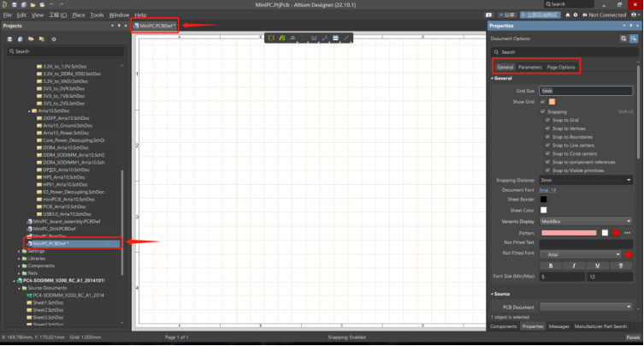
Task: Disable the Snap to Grid checkbox
Action: 547,120
